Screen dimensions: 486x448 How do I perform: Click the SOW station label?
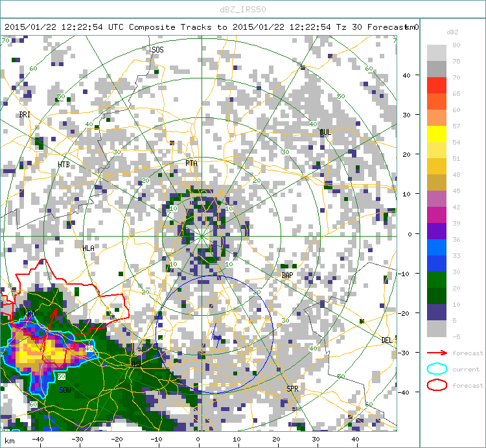pyautogui.click(x=65, y=390)
